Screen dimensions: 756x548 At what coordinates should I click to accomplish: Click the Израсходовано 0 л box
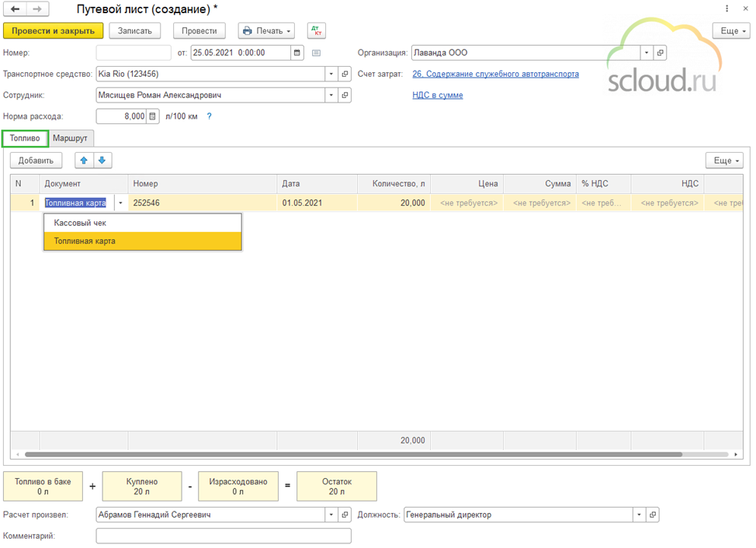click(238, 487)
